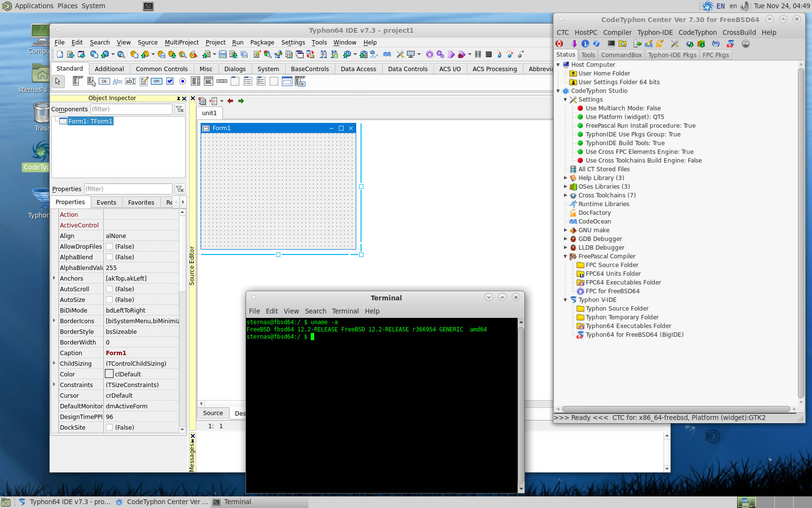Toggle the AllowDropFiles checkbox
Viewport: 812px width, 508px height.
tap(109, 246)
